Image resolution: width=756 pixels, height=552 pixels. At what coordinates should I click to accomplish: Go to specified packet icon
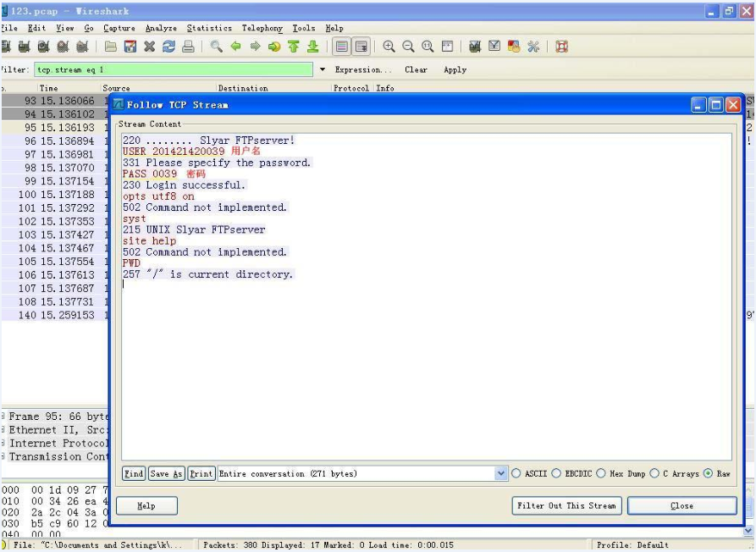click(x=274, y=47)
